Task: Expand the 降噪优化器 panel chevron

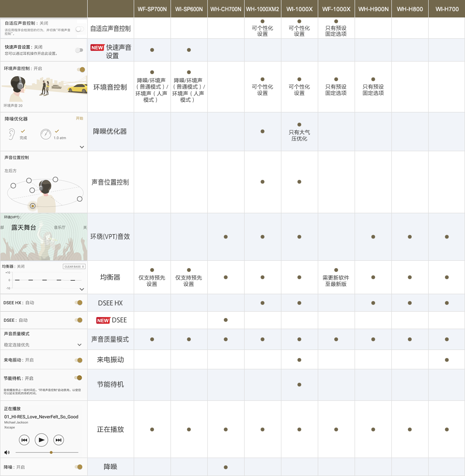Action: click(81, 147)
